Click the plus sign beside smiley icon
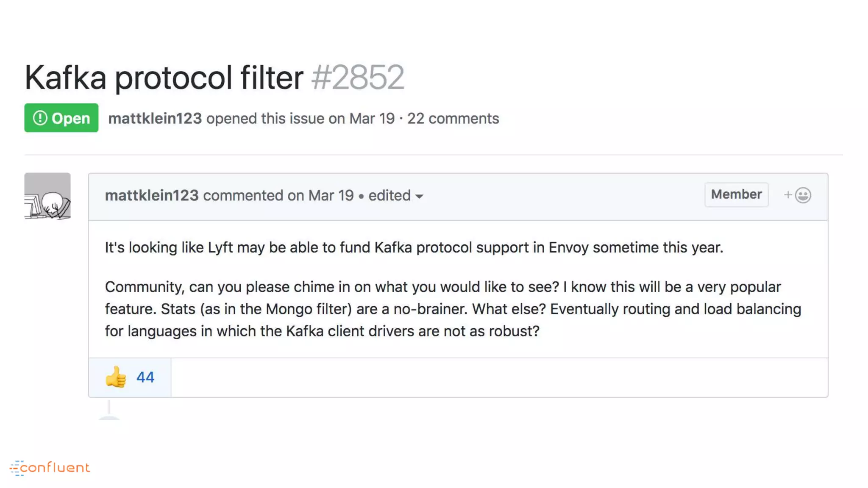868x488 pixels. click(x=787, y=195)
